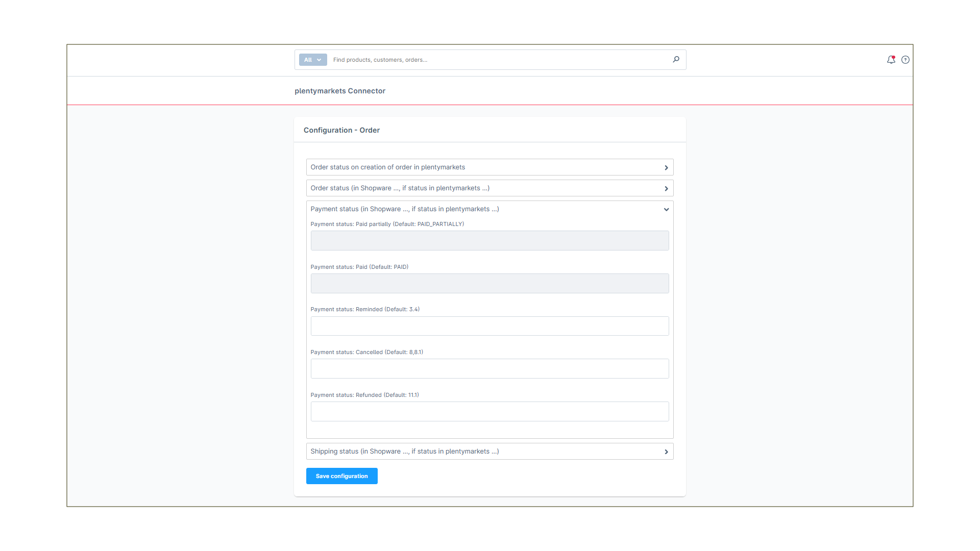Click the search magnifier icon

pyautogui.click(x=676, y=60)
